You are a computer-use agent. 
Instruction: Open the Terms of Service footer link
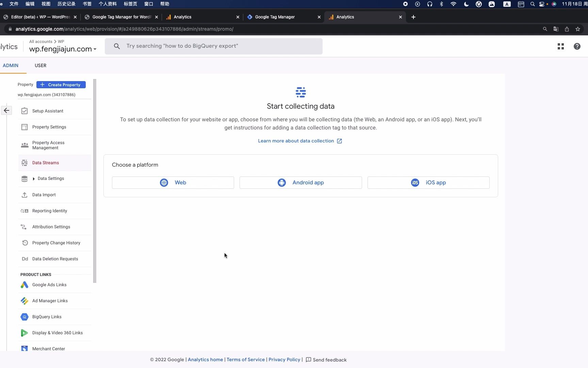[x=246, y=360]
